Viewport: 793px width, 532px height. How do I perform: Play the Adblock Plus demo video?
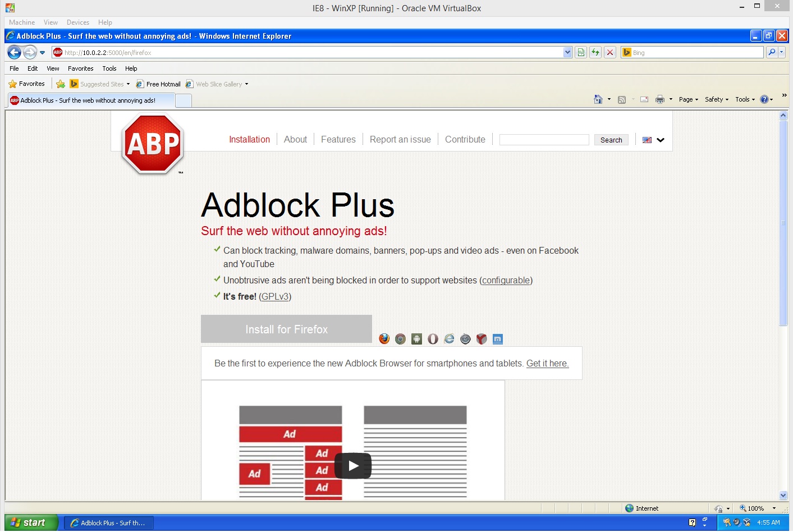coord(353,466)
